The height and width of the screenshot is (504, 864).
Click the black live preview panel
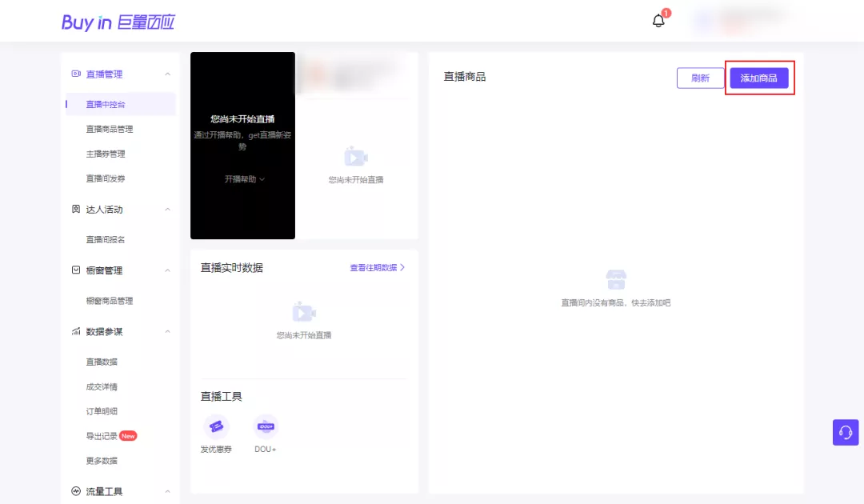[x=242, y=146]
